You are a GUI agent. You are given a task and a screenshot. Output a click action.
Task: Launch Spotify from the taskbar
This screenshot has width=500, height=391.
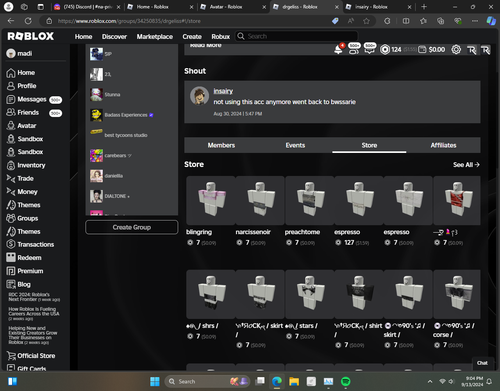coord(346,381)
